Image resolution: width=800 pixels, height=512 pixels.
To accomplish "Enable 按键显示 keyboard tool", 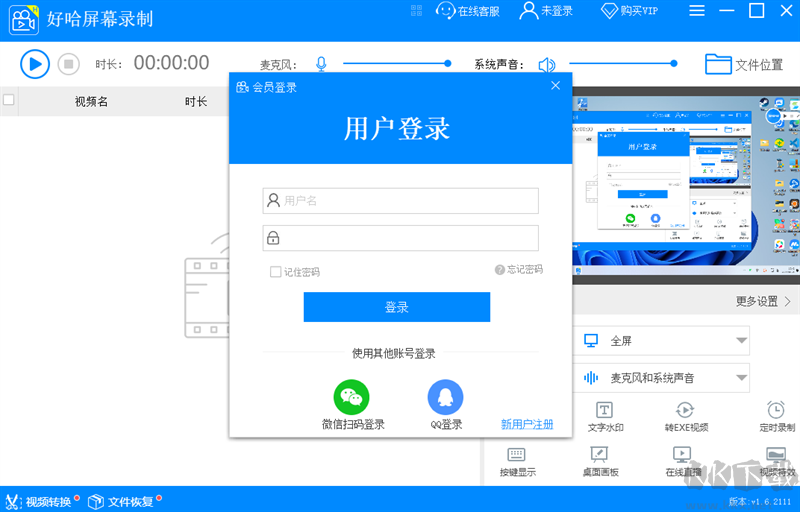I will click(x=517, y=462).
